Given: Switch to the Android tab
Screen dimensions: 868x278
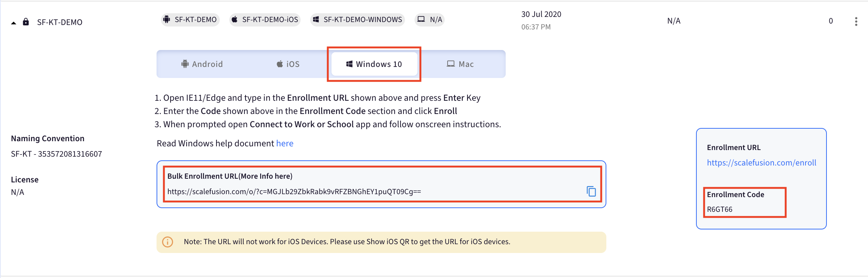Looking at the screenshot, I should [x=202, y=64].
